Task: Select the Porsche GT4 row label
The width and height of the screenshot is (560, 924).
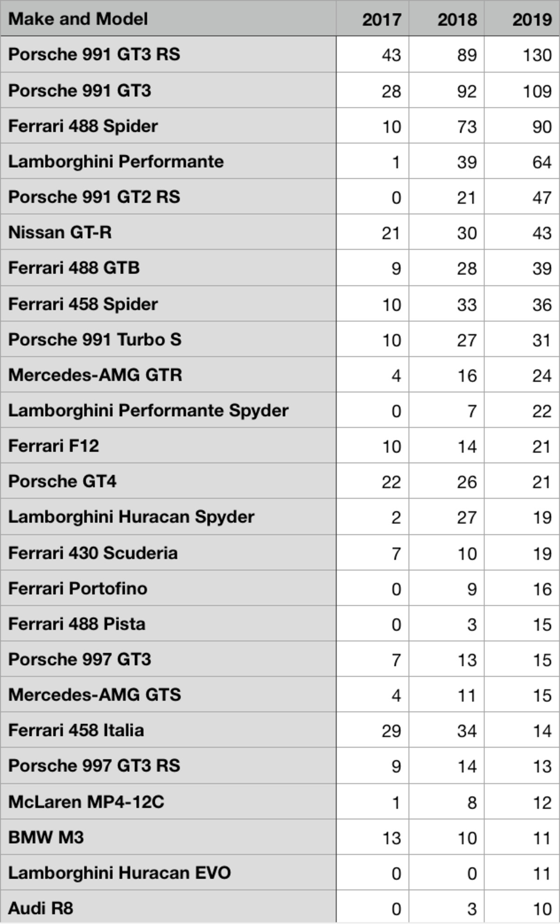Action: pos(168,481)
